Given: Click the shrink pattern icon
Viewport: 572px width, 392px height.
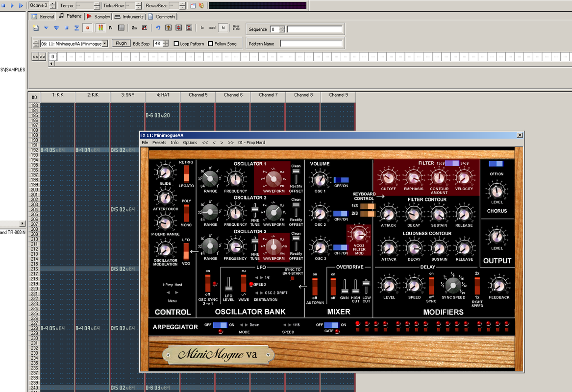Looking at the screenshot, I should (189, 28).
